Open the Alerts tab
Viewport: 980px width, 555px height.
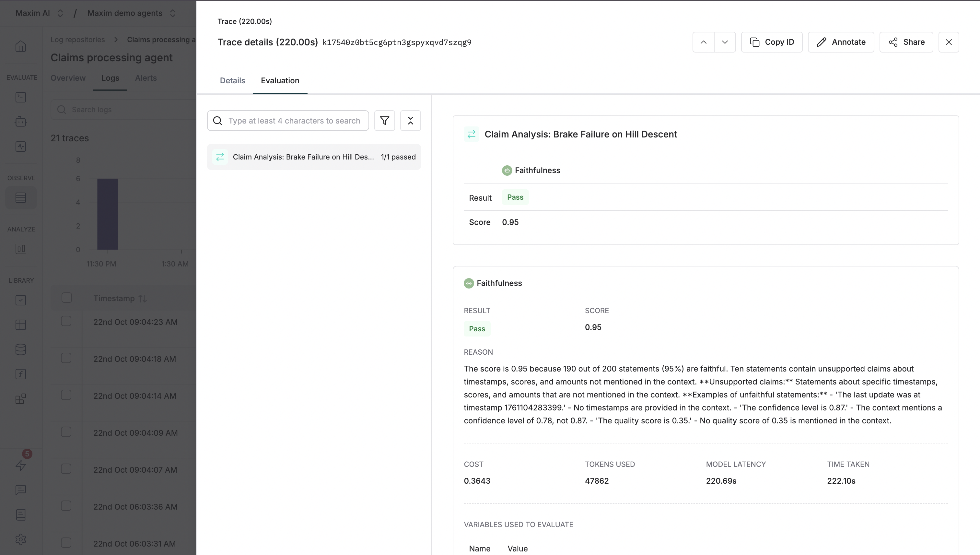[146, 78]
